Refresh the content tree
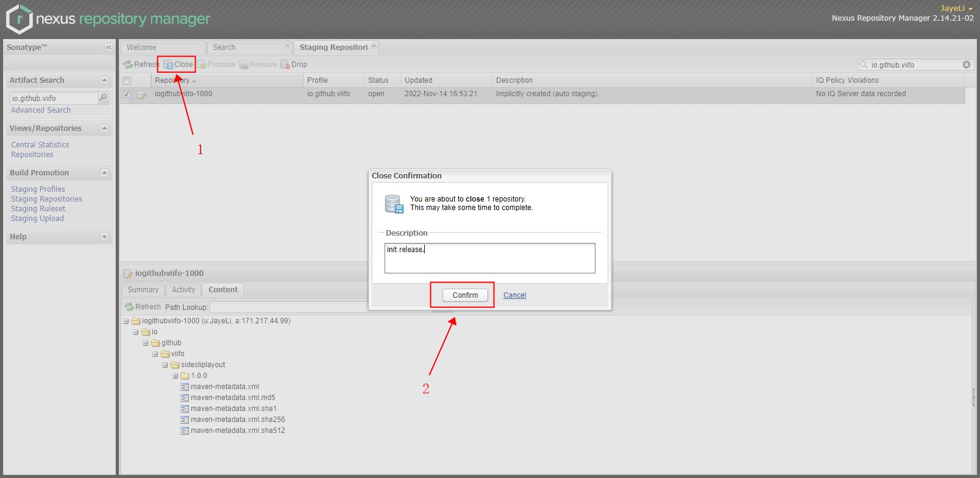Screen dimensions: 980x478 143,307
